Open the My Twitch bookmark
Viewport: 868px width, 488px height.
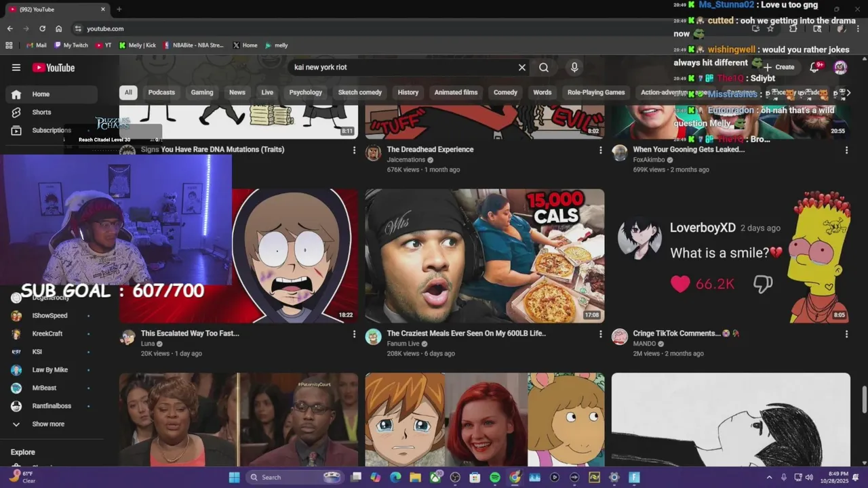click(x=71, y=45)
